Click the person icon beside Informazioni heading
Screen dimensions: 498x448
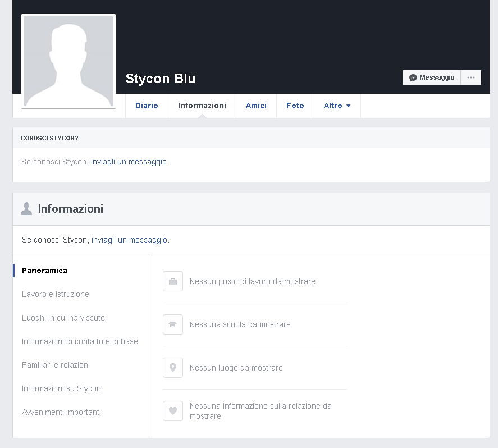point(26,209)
